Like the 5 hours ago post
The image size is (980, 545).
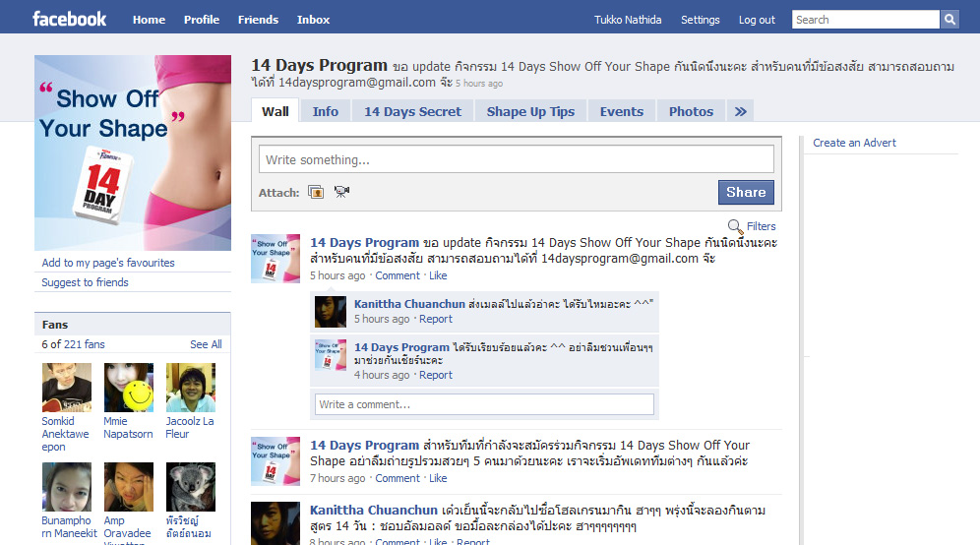pyautogui.click(x=438, y=275)
